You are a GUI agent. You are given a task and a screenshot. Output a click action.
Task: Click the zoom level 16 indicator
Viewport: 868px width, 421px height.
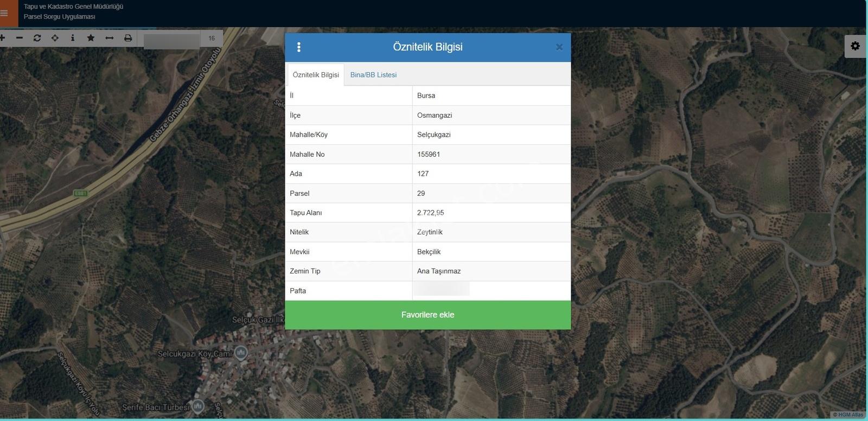tap(212, 38)
